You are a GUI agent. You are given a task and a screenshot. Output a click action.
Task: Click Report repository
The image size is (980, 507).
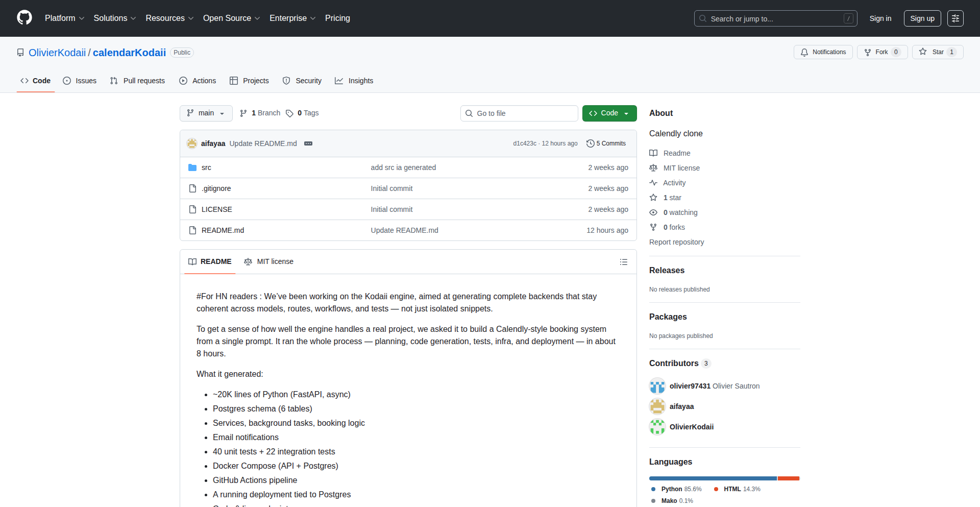point(676,242)
